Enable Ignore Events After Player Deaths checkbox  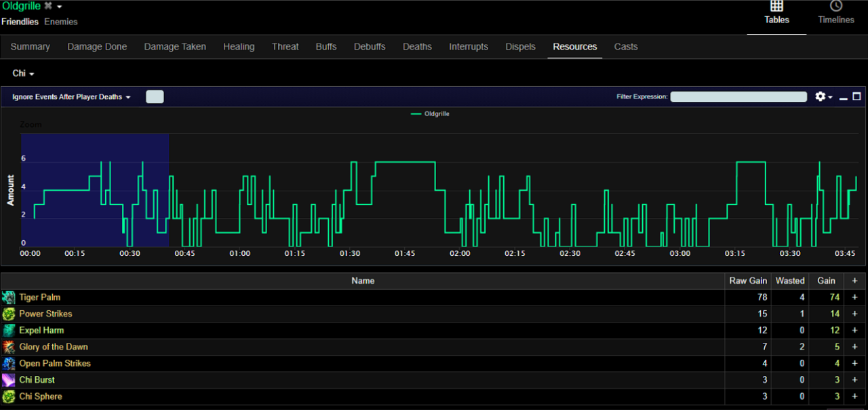[155, 96]
